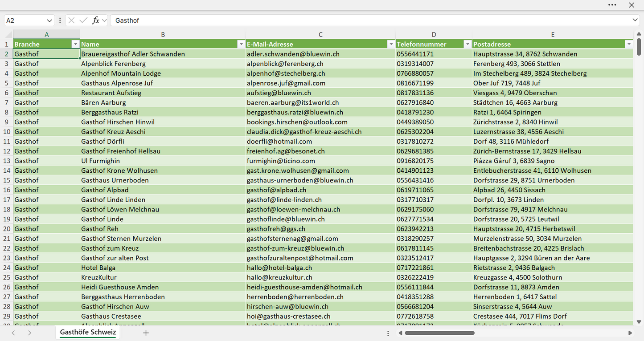The image size is (644, 341).
Task: Select the whole sheet via corner triangle
Action: click(8, 34)
